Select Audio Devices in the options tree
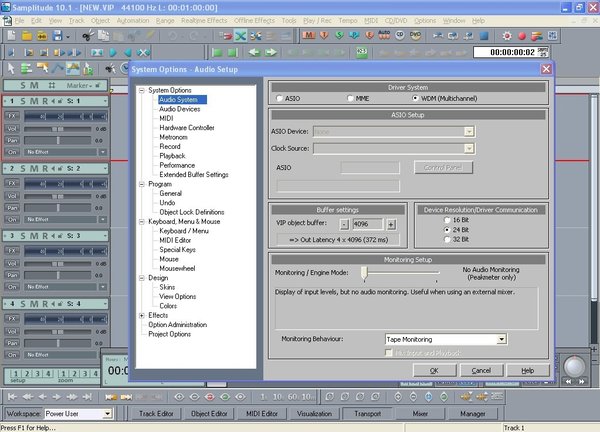The image size is (600, 432). (x=180, y=109)
